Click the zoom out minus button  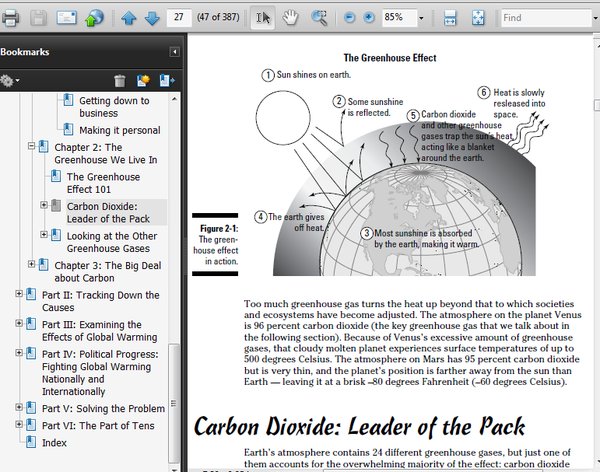pyautogui.click(x=349, y=18)
